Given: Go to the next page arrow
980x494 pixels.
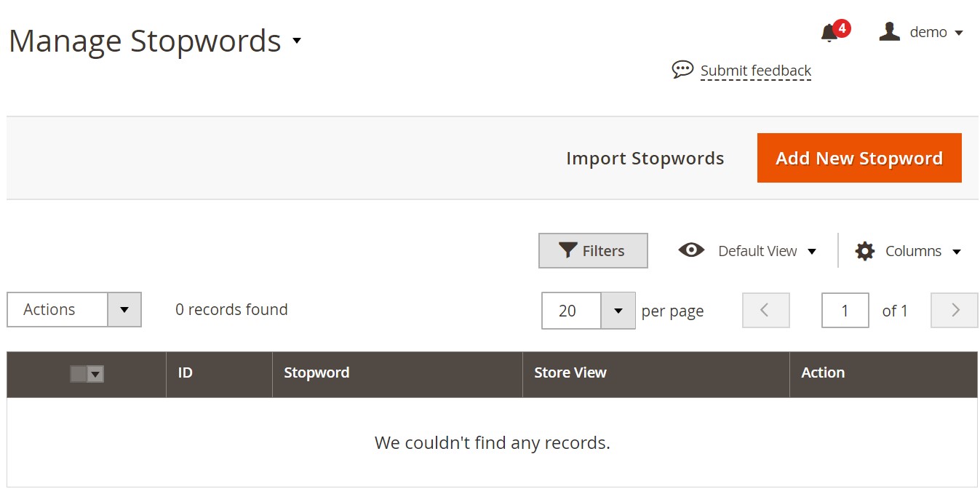Looking at the screenshot, I should coord(955,311).
